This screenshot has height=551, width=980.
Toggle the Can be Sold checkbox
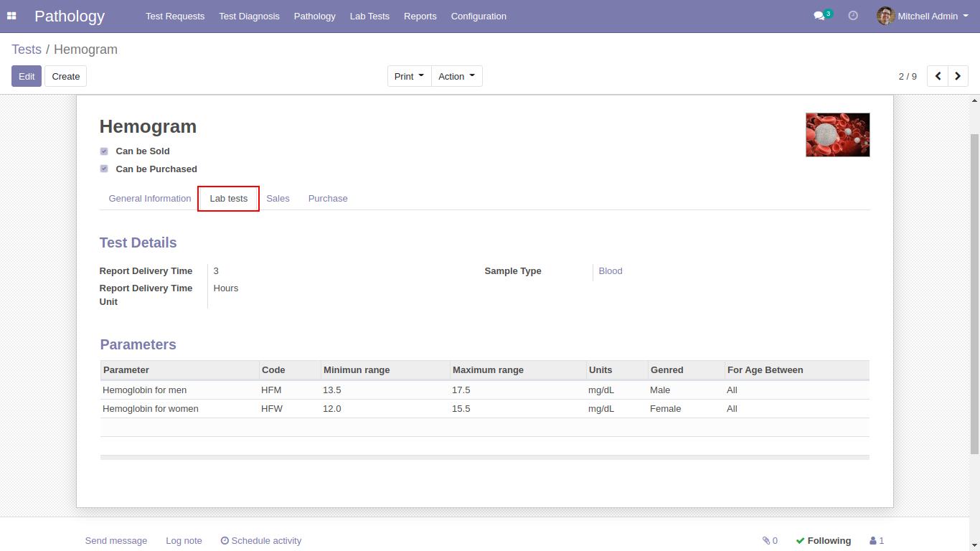click(104, 151)
